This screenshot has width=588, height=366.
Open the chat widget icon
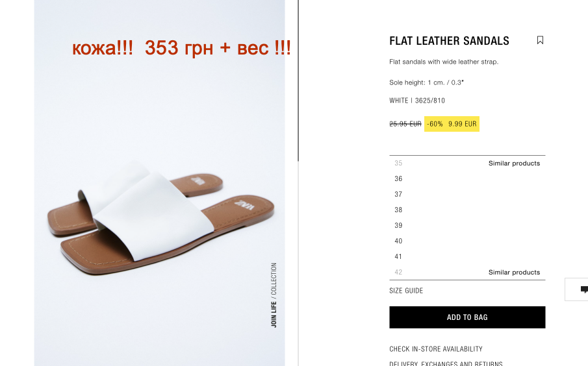583,289
